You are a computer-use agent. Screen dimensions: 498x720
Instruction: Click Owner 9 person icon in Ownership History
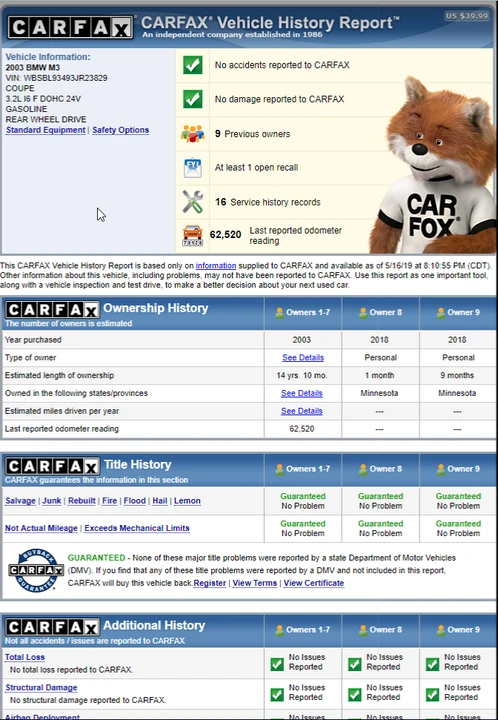click(x=440, y=313)
